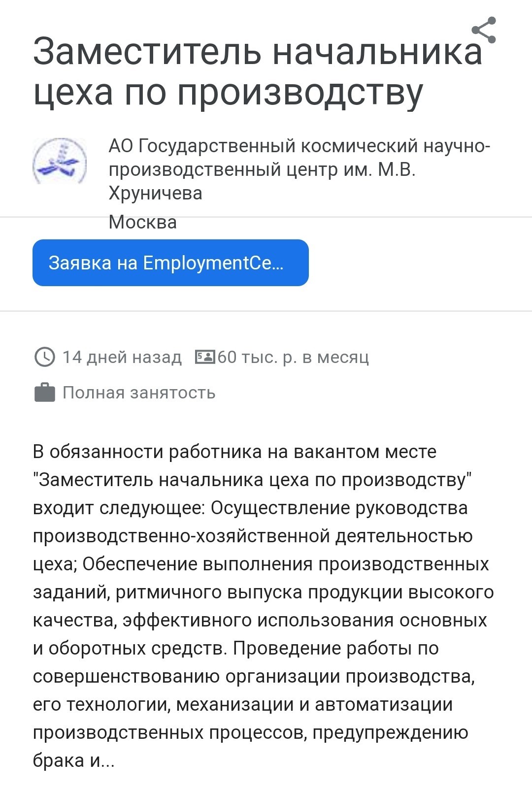Image resolution: width=532 pixels, height=790 pixels.
Task: Click Проведение работы по sentence in description
Action: (x=336, y=648)
